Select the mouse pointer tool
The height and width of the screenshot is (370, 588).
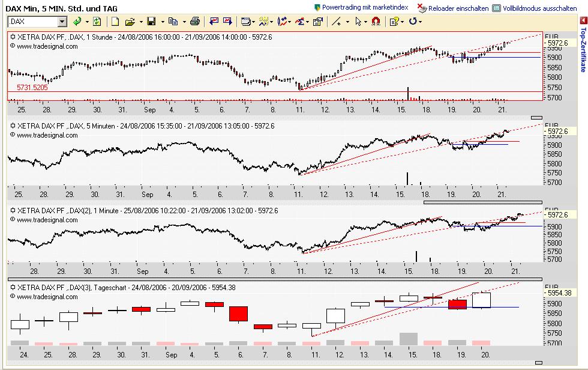click(x=358, y=22)
